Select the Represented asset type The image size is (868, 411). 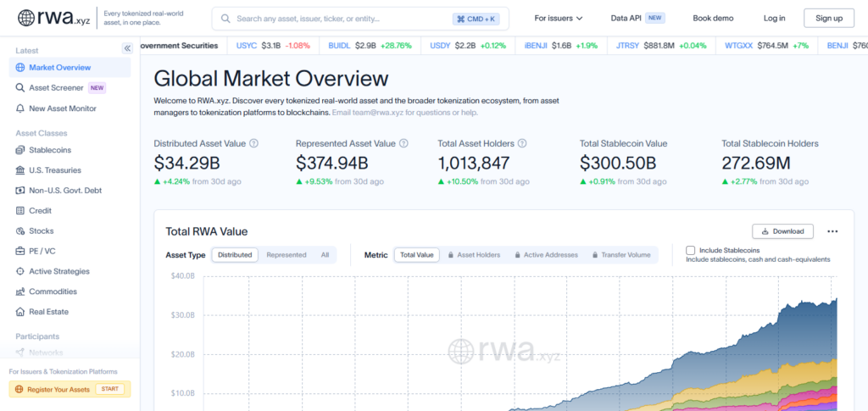click(x=287, y=255)
